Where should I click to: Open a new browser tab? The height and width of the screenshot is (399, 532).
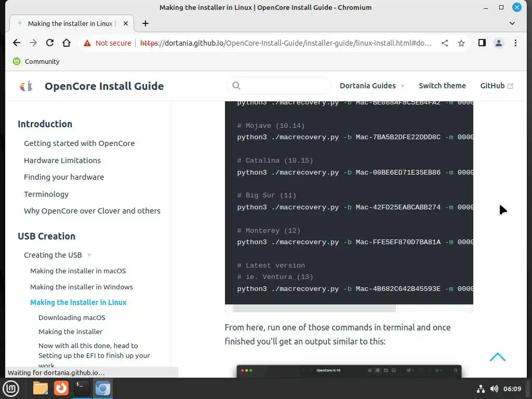tap(145, 23)
